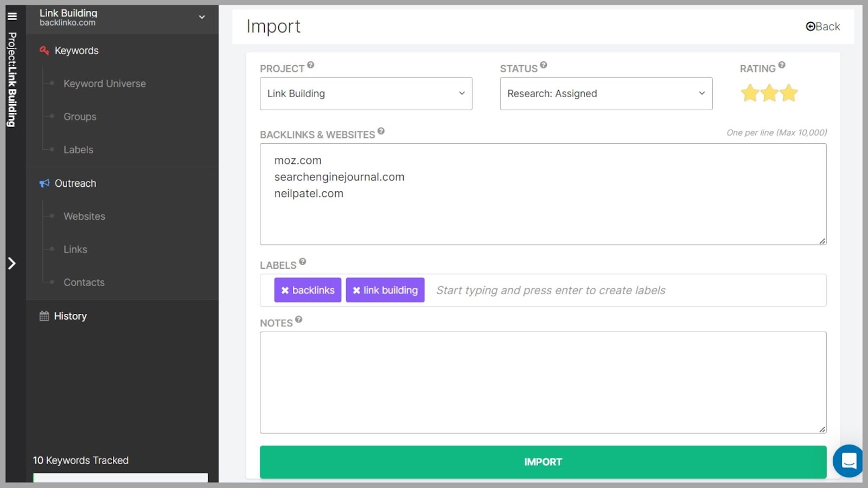Screen dimensions: 868x488
Task: Open the Outreach section
Action: click(75, 183)
